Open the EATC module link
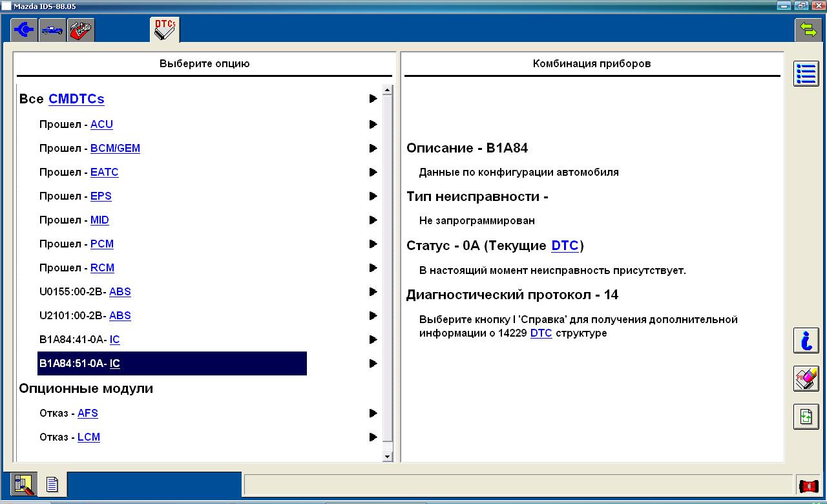Image resolution: width=827 pixels, height=504 pixels. [x=105, y=172]
